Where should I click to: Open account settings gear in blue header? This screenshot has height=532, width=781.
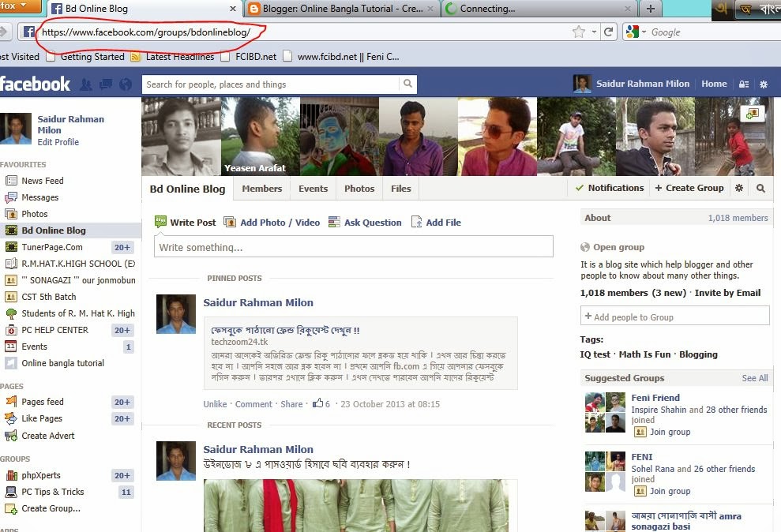pyautogui.click(x=764, y=84)
